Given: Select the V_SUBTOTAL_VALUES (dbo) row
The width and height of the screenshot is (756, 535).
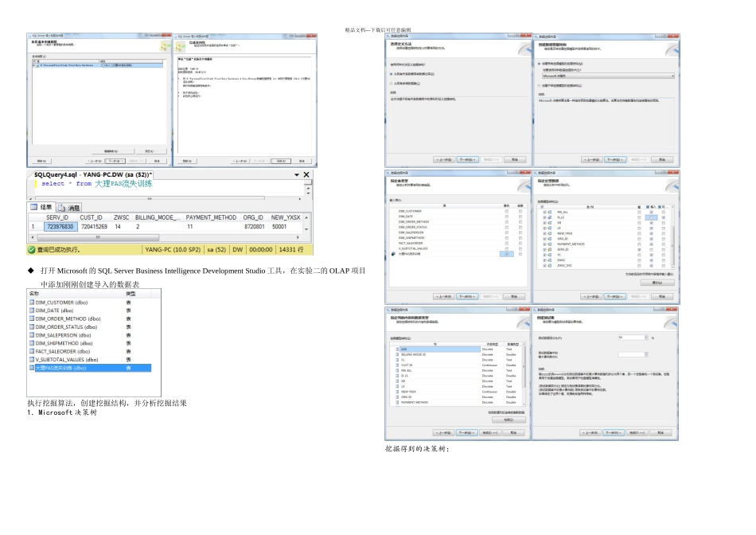Looking at the screenshot, I should point(90,359).
